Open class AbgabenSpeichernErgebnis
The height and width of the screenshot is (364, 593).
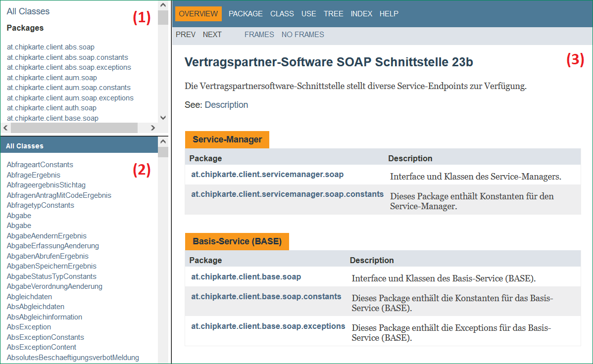(x=51, y=266)
